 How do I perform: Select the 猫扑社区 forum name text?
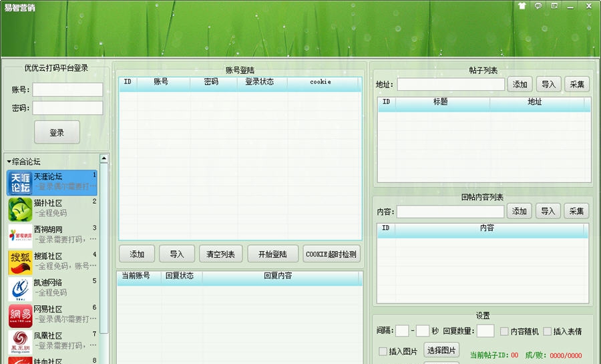[48, 203]
